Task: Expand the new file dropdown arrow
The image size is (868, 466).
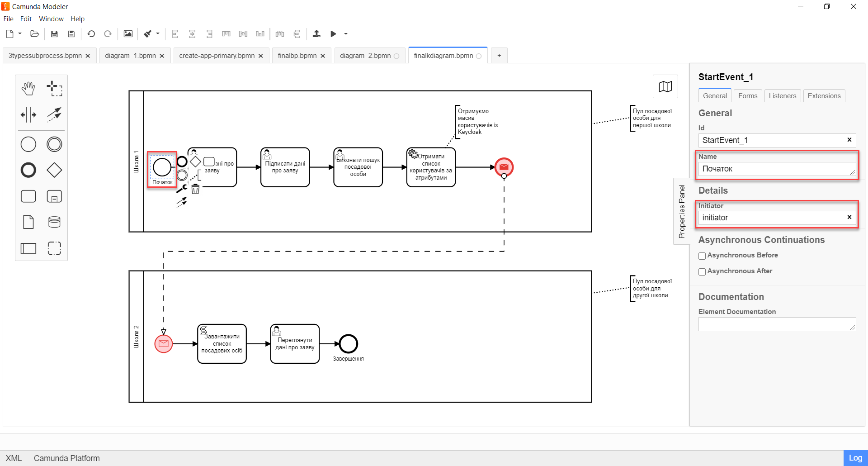Action: (20, 34)
